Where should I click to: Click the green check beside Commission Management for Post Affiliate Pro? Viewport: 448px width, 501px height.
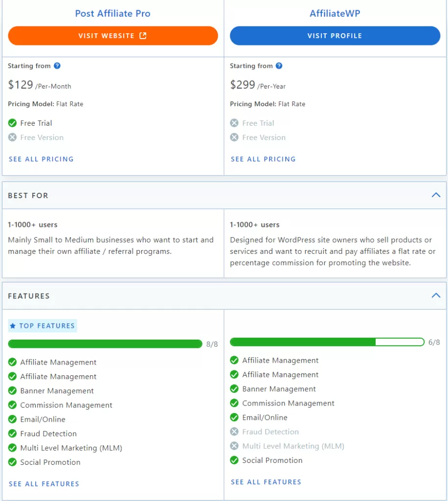(12, 405)
